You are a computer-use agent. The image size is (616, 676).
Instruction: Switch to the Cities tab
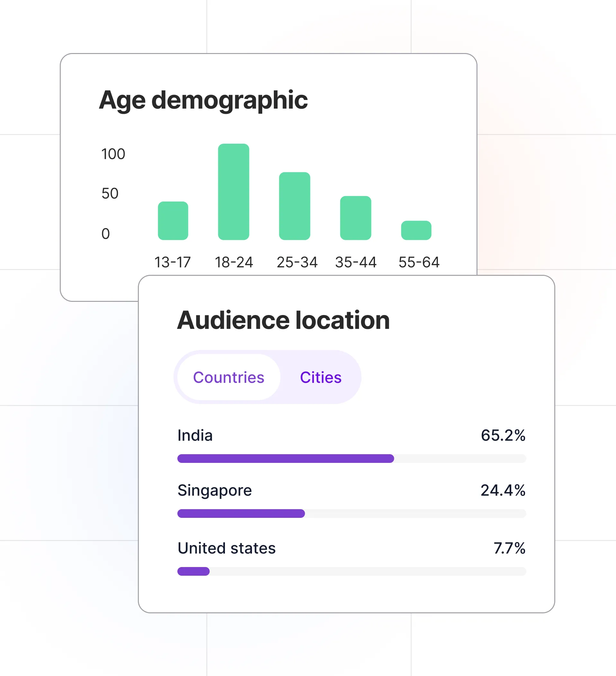[321, 377]
